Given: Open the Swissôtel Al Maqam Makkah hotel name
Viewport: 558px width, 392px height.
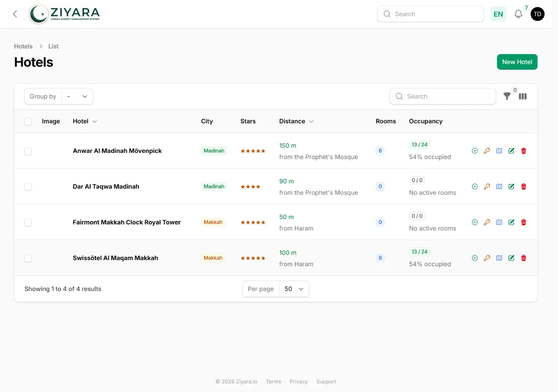Looking at the screenshot, I should tap(115, 258).
